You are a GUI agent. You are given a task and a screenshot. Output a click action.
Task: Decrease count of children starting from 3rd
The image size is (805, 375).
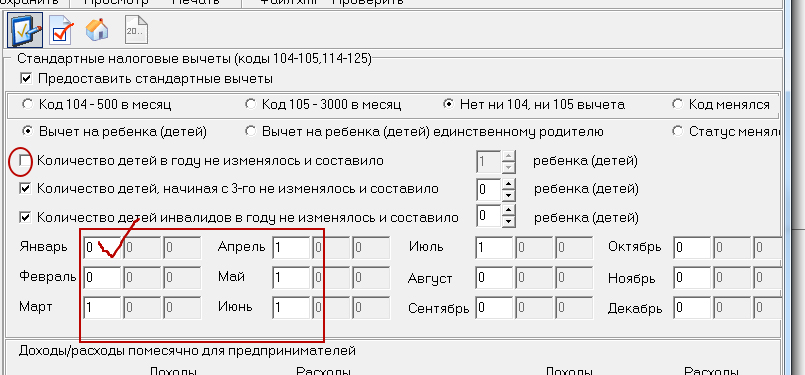coord(508,196)
